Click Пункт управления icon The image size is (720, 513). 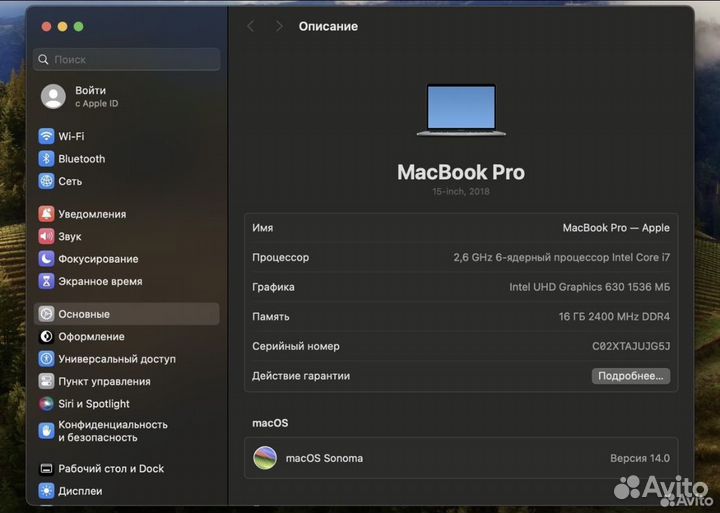[x=46, y=382]
